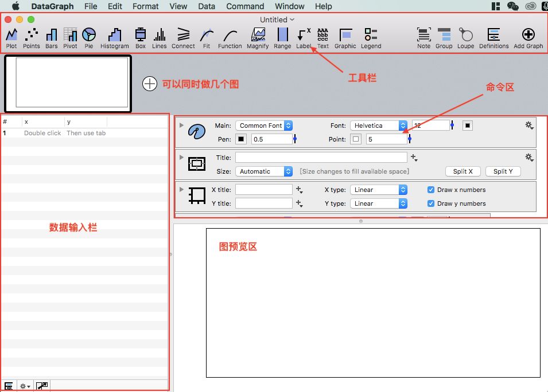Open the Data menu
The image size is (548, 392).
click(x=207, y=6)
